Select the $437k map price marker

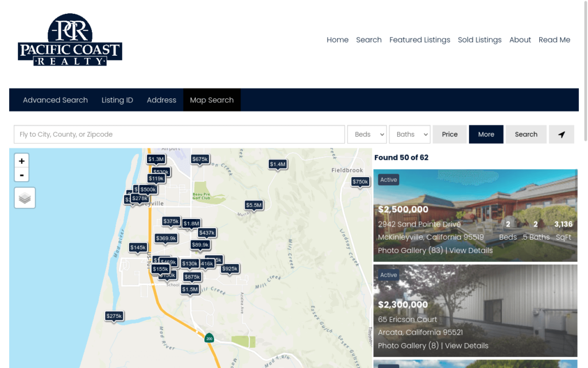pos(207,233)
